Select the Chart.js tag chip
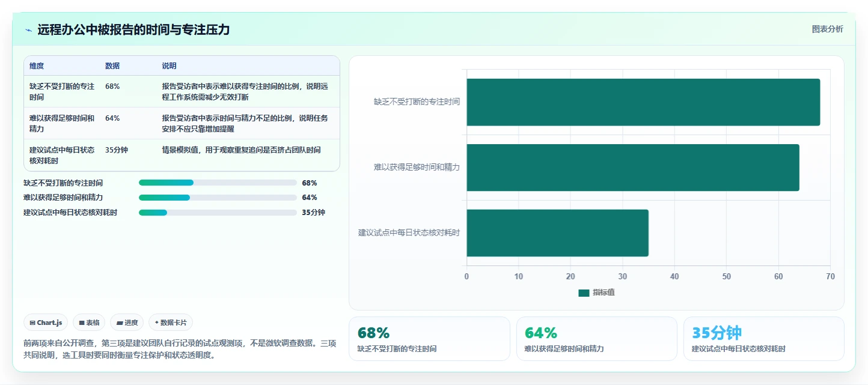868x385 pixels. tap(46, 323)
